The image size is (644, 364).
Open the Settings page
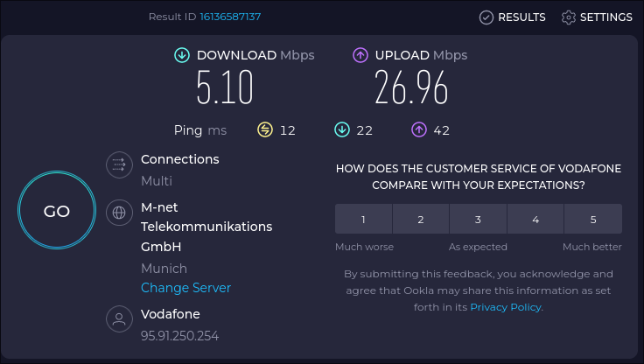pyautogui.click(x=597, y=17)
